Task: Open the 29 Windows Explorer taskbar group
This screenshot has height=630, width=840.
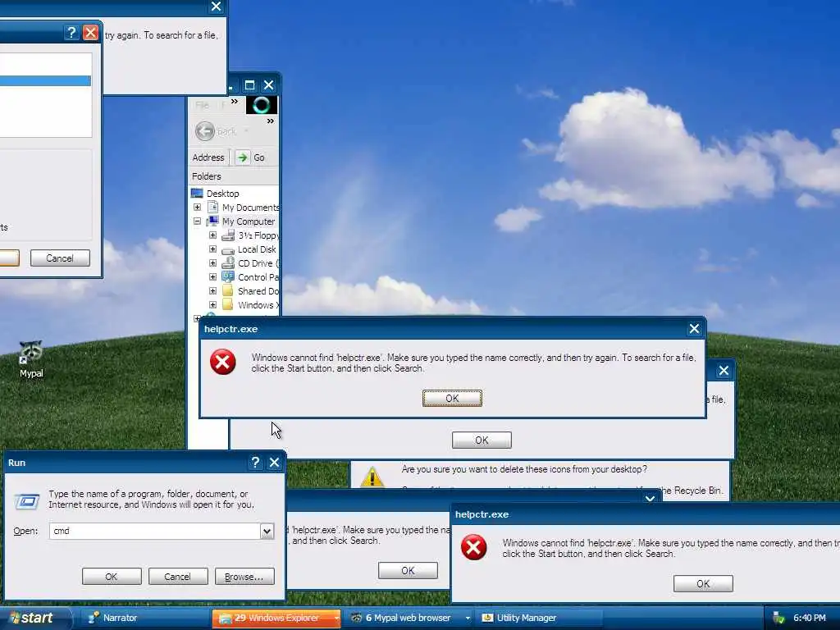Action: click(x=276, y=619)
